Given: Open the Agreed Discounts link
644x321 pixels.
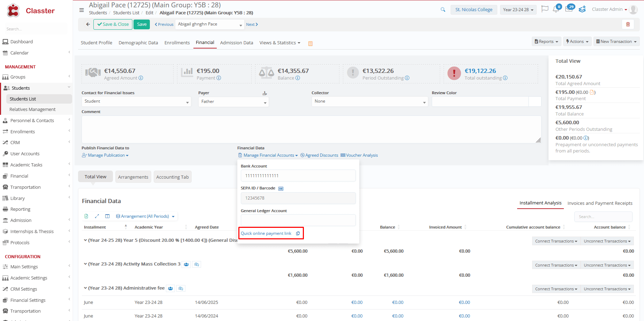Looking at the screenshot, I should point(320,155).
